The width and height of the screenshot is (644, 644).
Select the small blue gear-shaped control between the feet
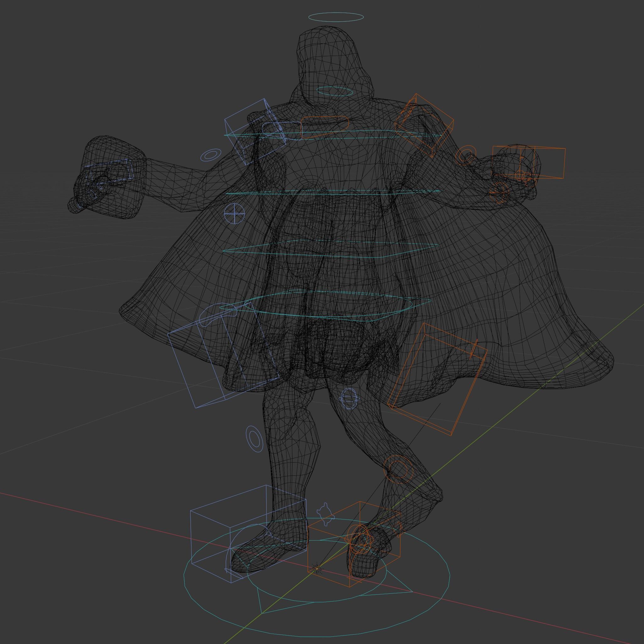(325, 514)
